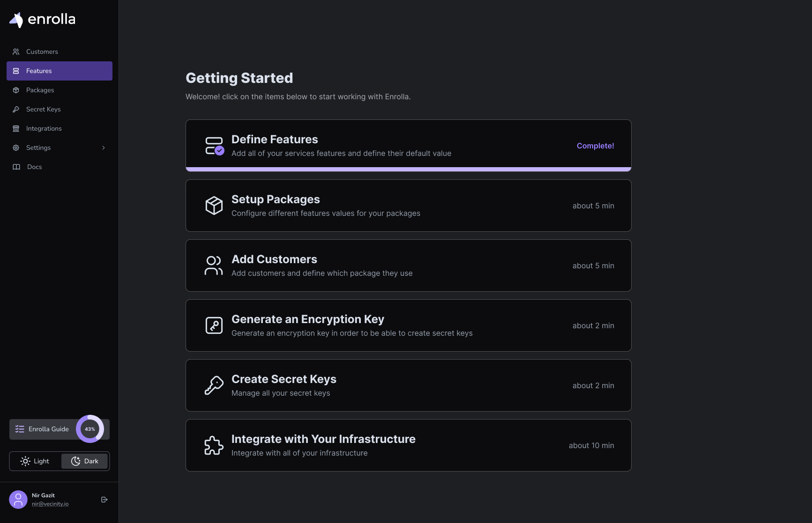Click the logout icon beside user email
Image resolution: width=812 pixels, height=523 pixels.
pos(104,500)
